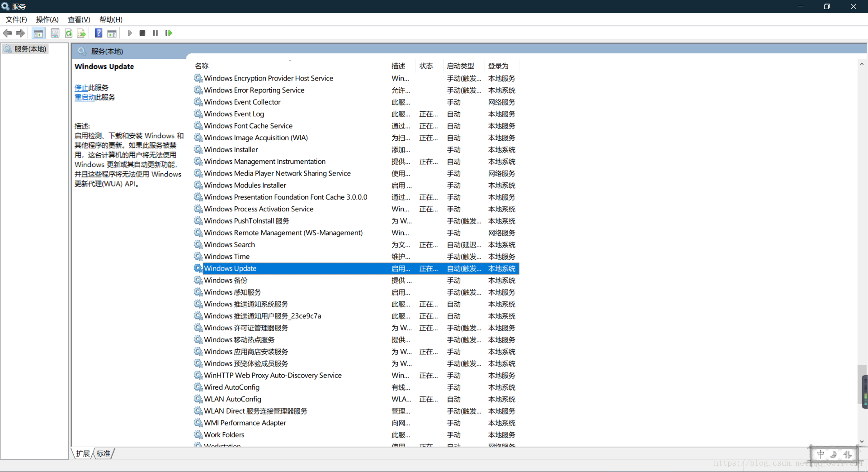Viewport: 868px width, 472px height.
Task: Select Windows Image Acquisition (WIA) row
Action: click(x=356, y=138)
